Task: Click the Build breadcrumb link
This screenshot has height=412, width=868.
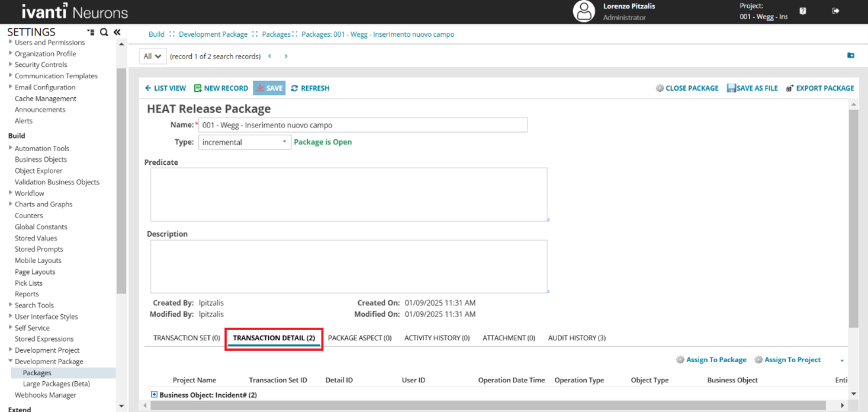Action: point(156,34)
